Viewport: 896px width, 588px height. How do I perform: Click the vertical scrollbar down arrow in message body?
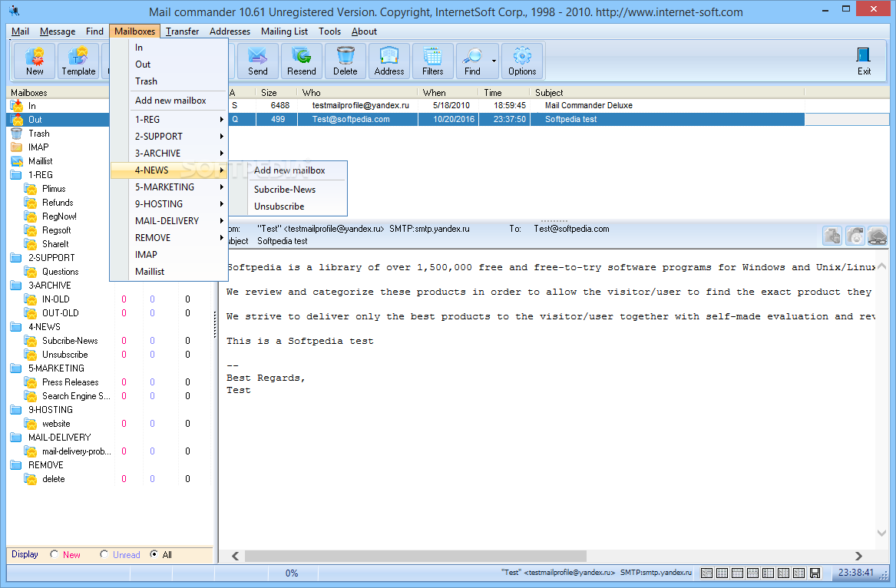pos(881,533)
